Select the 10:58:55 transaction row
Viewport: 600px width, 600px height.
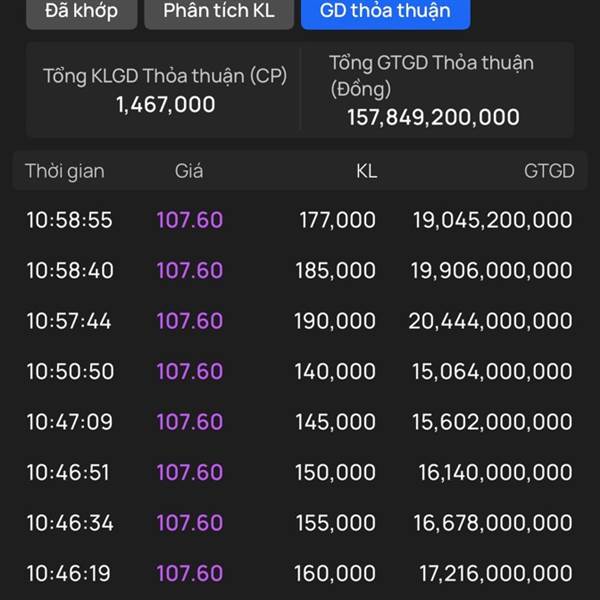[300, 220]
